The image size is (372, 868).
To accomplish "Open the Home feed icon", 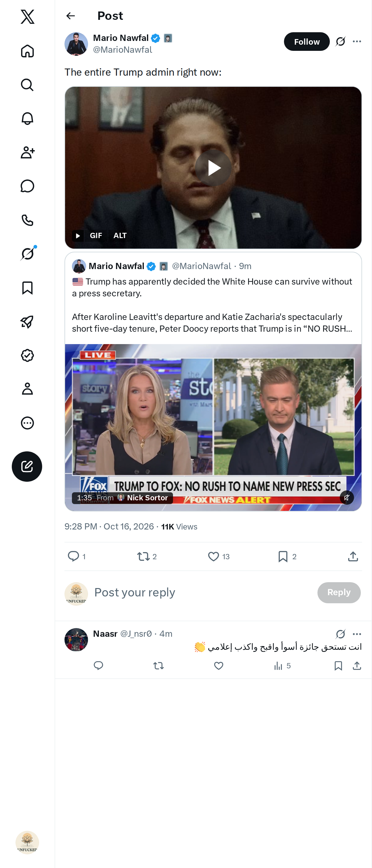I will click(x=27, y=51).
